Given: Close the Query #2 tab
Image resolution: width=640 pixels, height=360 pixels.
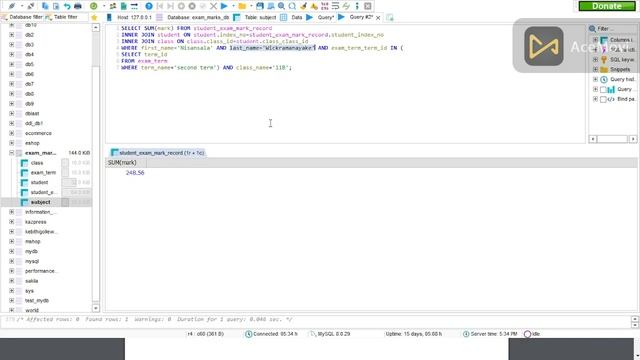Looking at the screenshot, I should pyautogui.click(x=378, y=18).
